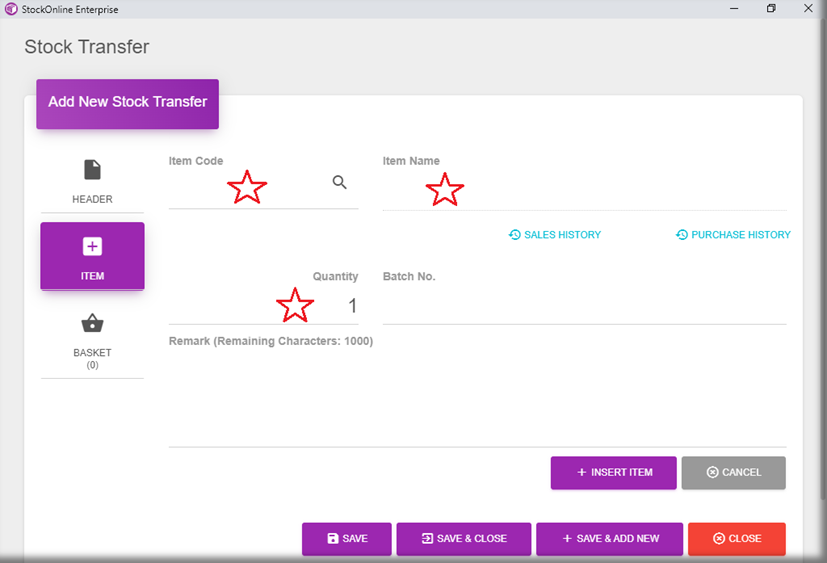Open SALES HISTORY link
This screenshot has width=827, height=563.
[x=555, y=235]
